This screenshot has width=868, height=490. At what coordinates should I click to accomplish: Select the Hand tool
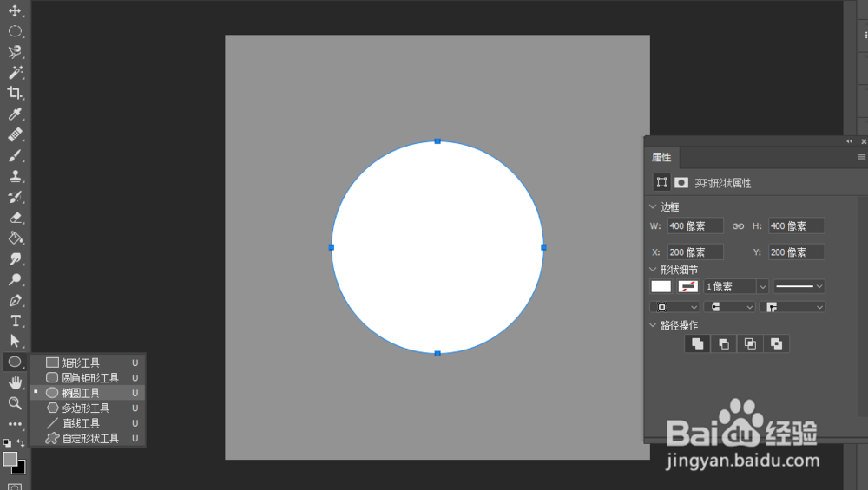(x=15, y=382)
